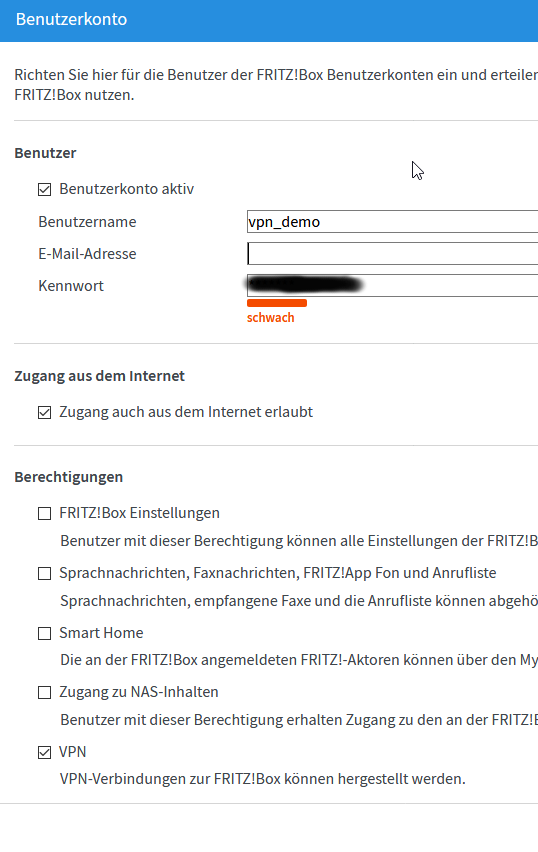Click the 'Benutzername' field label
538x852 pixels.
[x=87, y=222]
